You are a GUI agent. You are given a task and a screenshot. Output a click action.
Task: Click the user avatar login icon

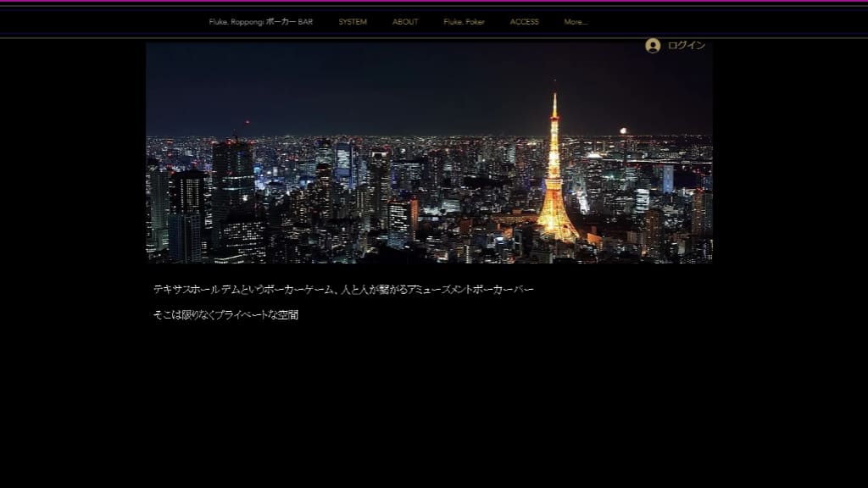coord(653,46)
